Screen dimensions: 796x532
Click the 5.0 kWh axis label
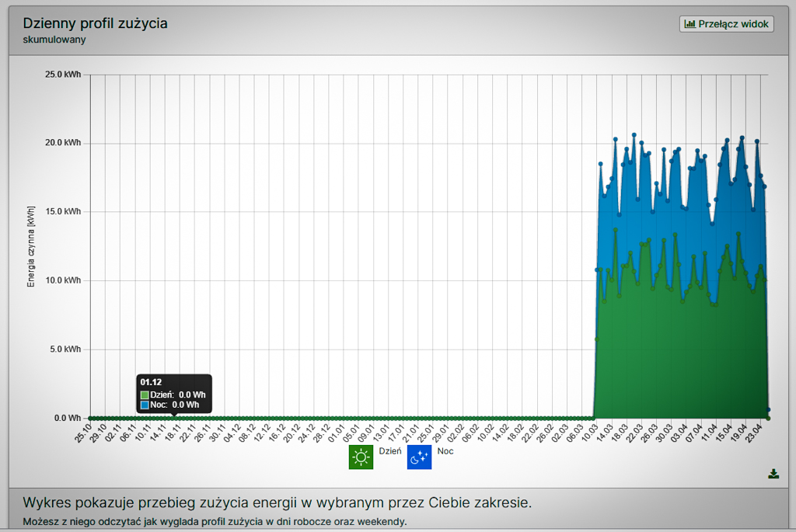[65, 349]
